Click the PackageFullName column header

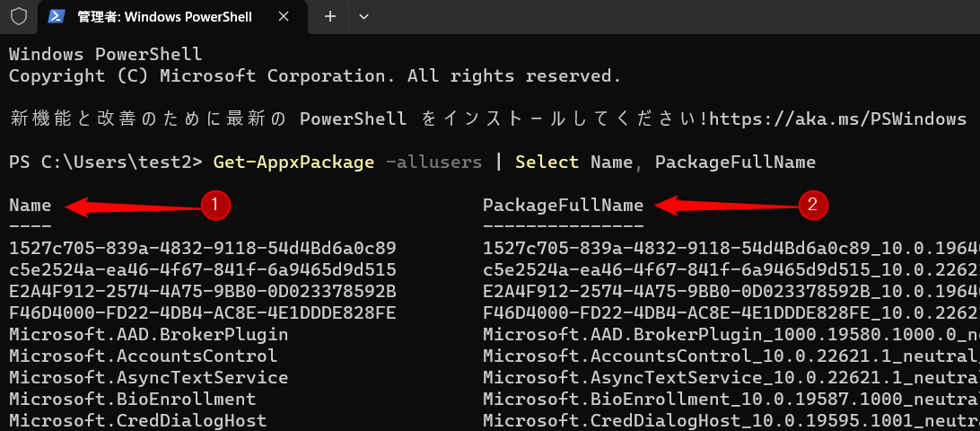click(x=563, y=205)
